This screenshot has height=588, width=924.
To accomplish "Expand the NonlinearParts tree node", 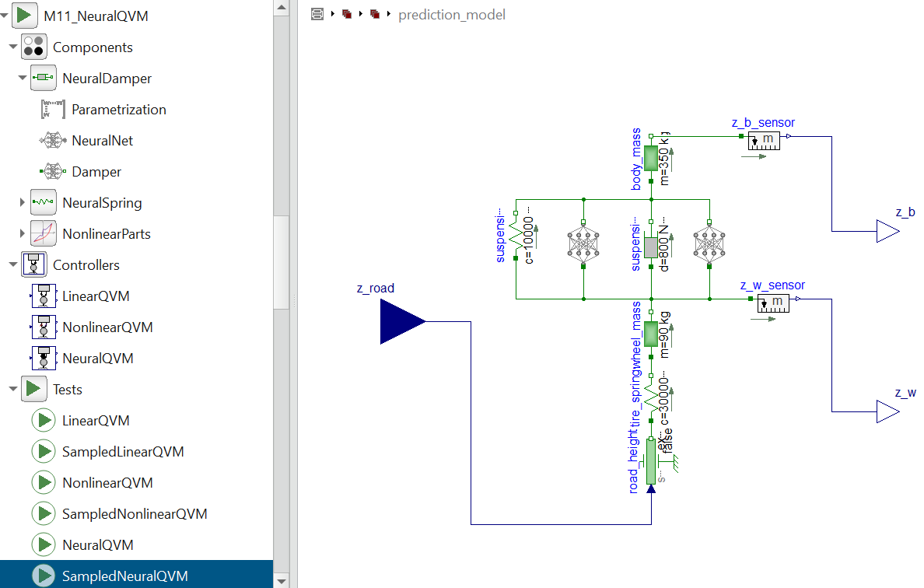I will [x=23, y=233].
